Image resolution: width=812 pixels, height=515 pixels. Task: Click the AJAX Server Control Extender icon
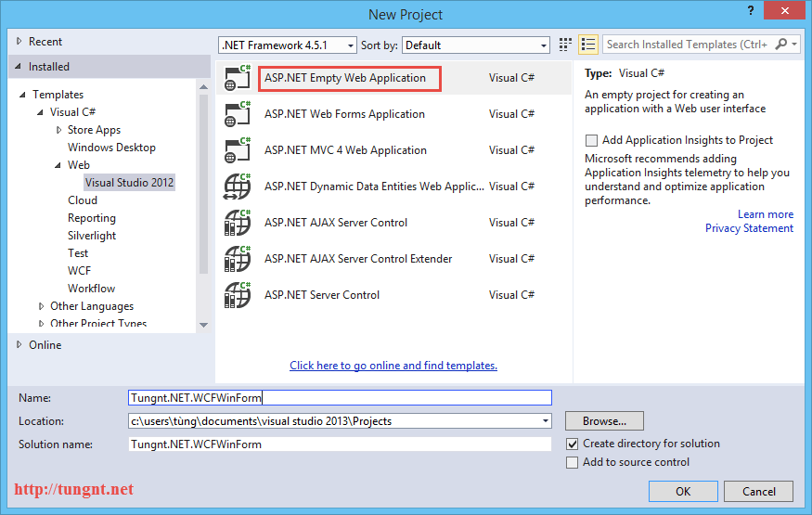tap(238, 259)
